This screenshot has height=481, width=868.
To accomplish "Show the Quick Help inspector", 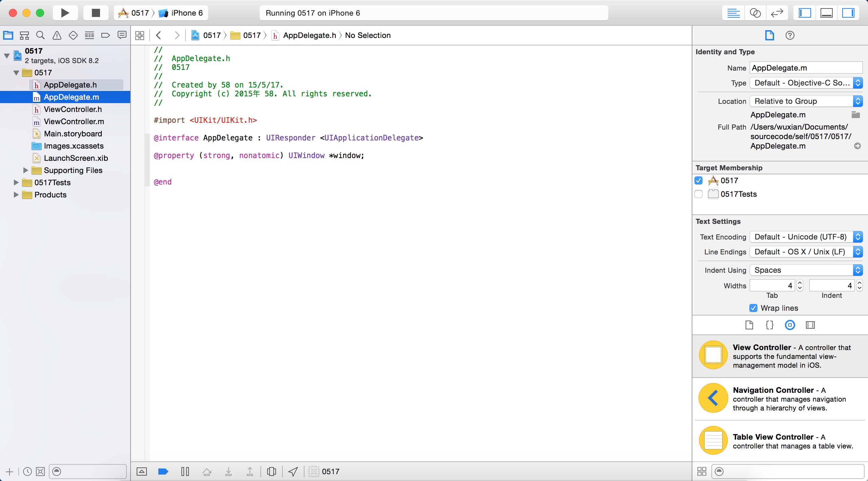I will 790,35.
